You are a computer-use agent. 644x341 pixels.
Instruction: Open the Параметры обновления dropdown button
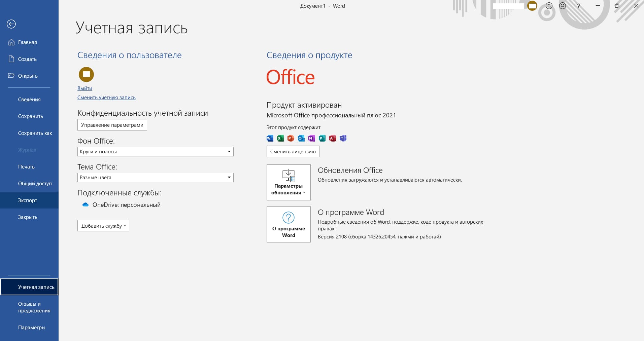coord(289,182)
